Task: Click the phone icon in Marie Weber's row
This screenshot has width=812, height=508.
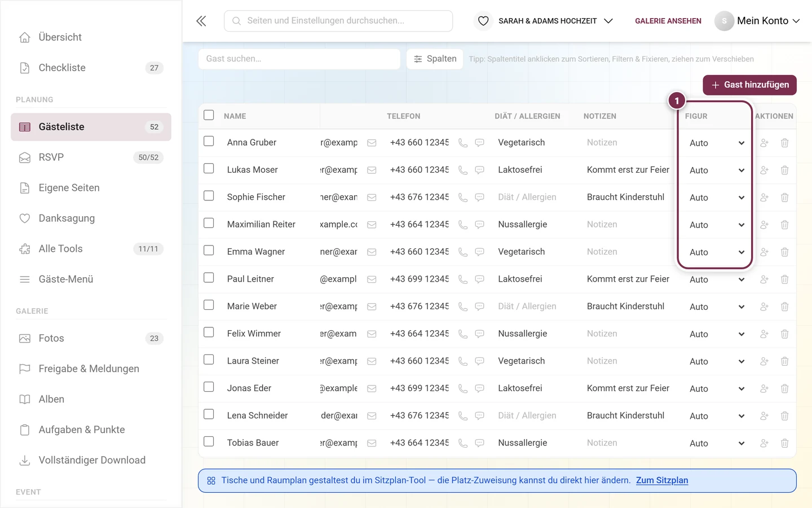Action: pyautogui.click(x=463, y=306)
